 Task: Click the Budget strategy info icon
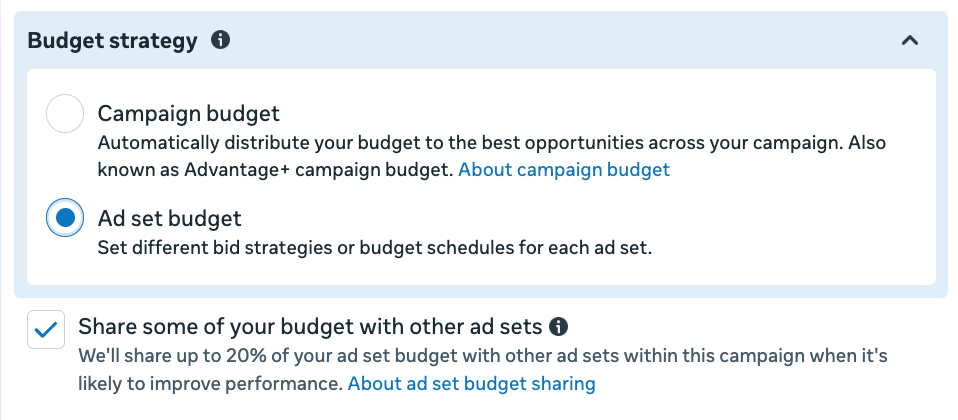pyautogui.click(x=221, y=40)
